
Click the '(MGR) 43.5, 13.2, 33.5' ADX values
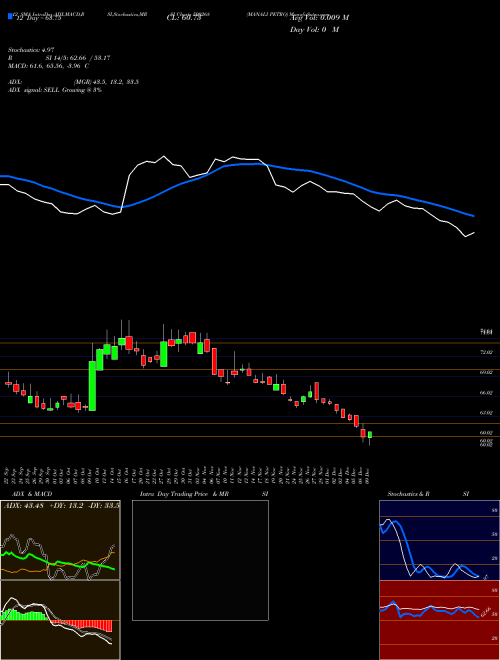point(106,82)
